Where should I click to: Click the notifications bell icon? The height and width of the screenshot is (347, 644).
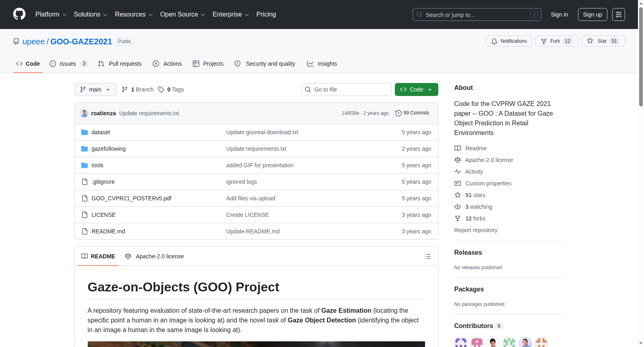(x=494, y=41)
